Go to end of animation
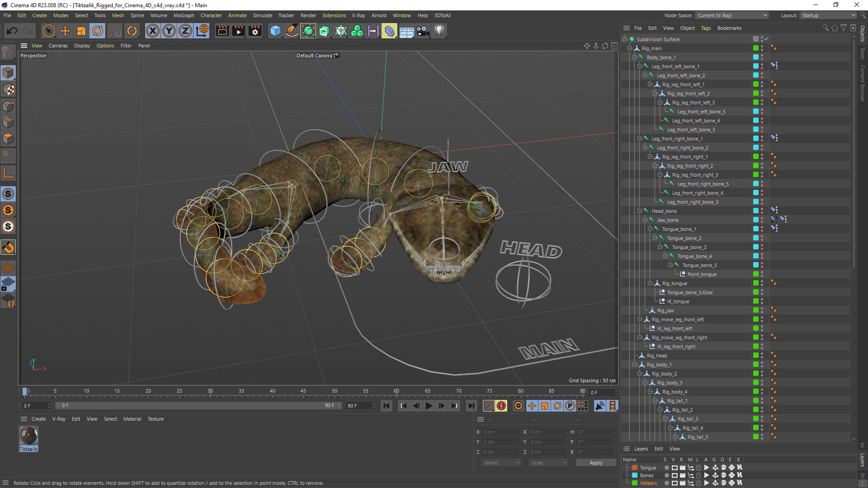This screenshot has width=868, height=488. 471,406
